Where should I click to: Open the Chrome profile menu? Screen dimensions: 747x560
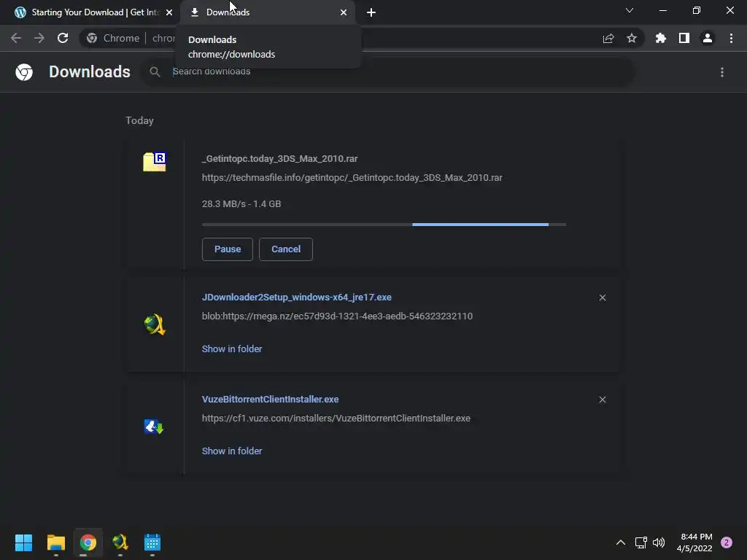708,38
